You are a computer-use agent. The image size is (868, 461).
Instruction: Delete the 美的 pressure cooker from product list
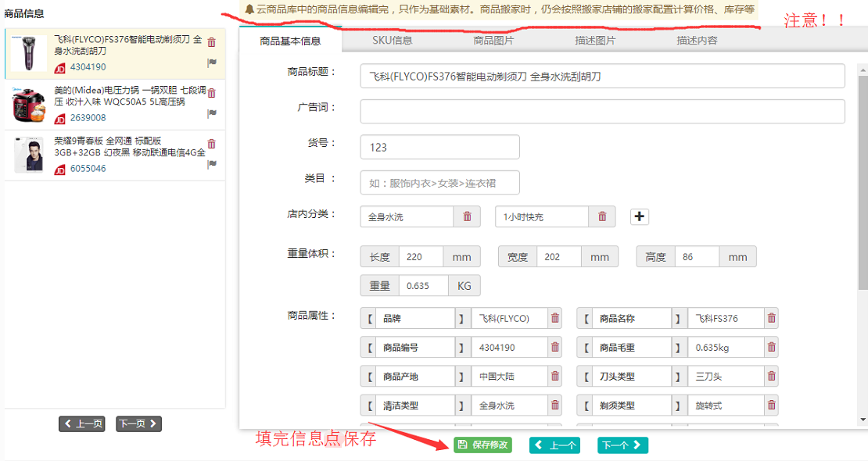[211, 92]
